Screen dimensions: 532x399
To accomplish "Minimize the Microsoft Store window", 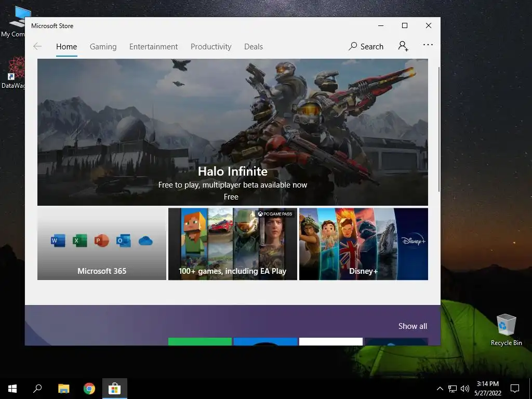I will click(x=381, y=26).
